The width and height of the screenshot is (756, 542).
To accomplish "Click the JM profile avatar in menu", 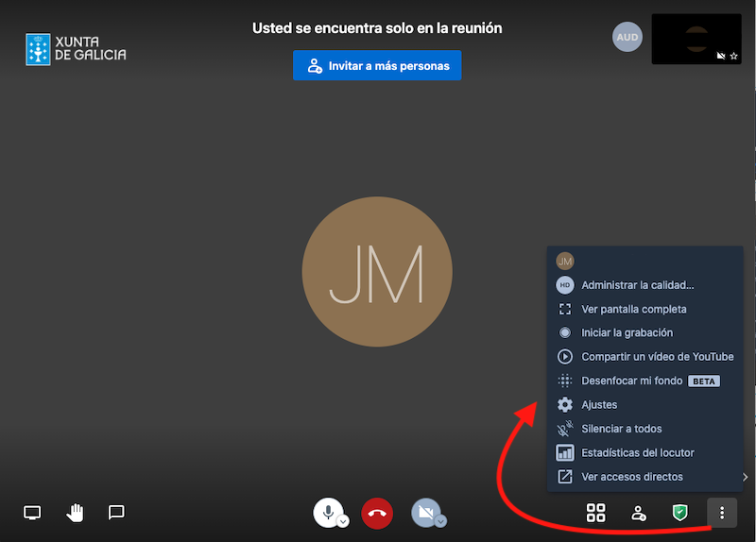I will coord(565,262).
